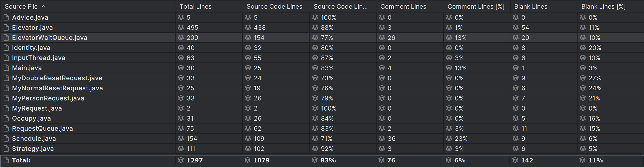Select the ElevatorWaitQueue.java row

50,37
